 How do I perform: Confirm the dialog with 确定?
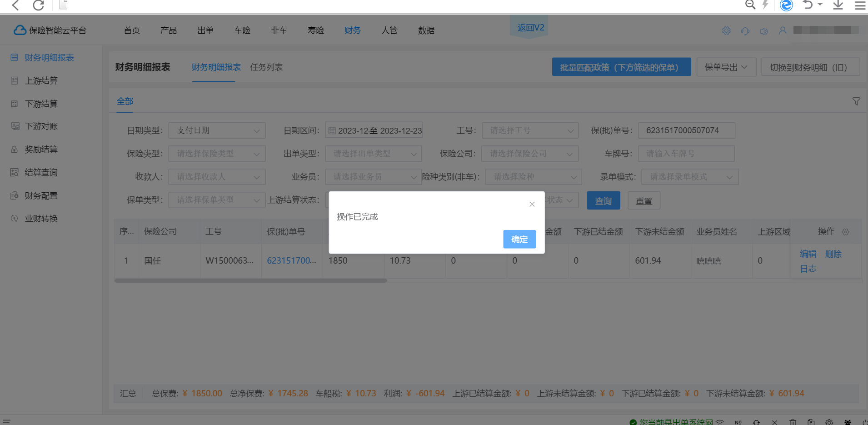pos(519,239)
